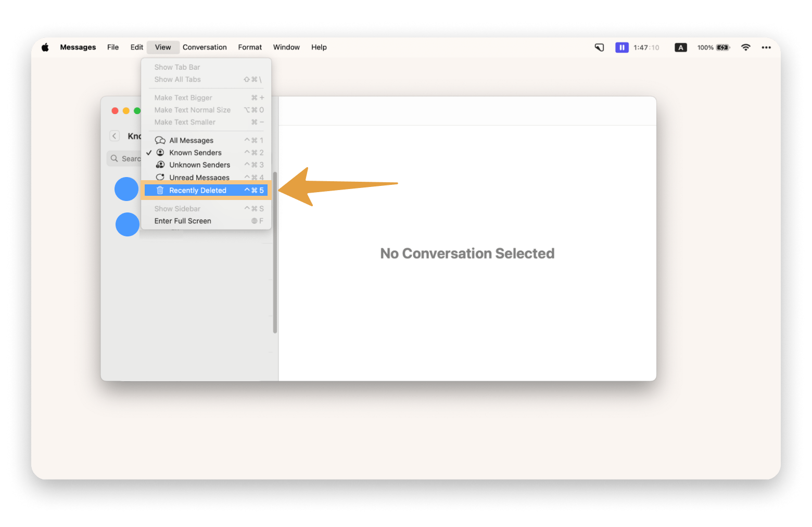Select the checked Known Senders filter
The image size is (812, 527).
pyautogui.click(x=195, y=153)
